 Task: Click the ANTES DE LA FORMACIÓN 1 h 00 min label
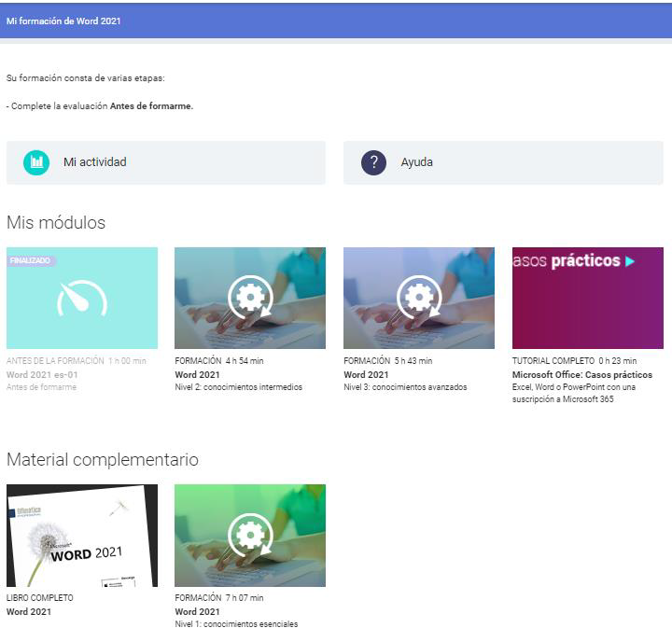click(x=77, y=361)
